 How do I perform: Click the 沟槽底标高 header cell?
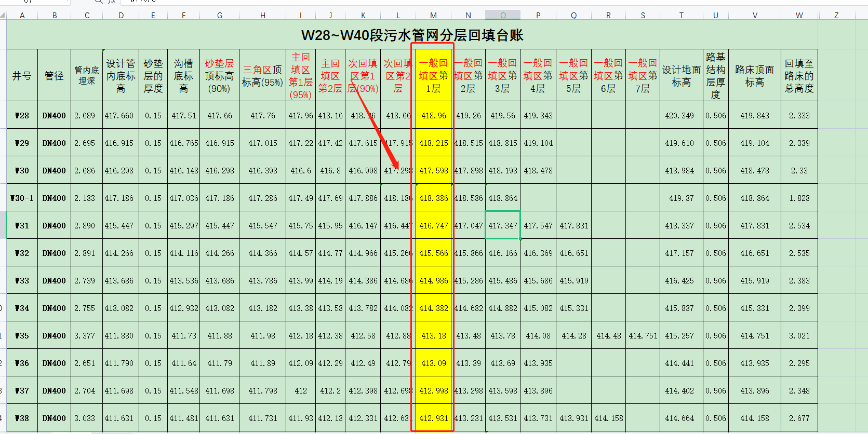point(183,75)
